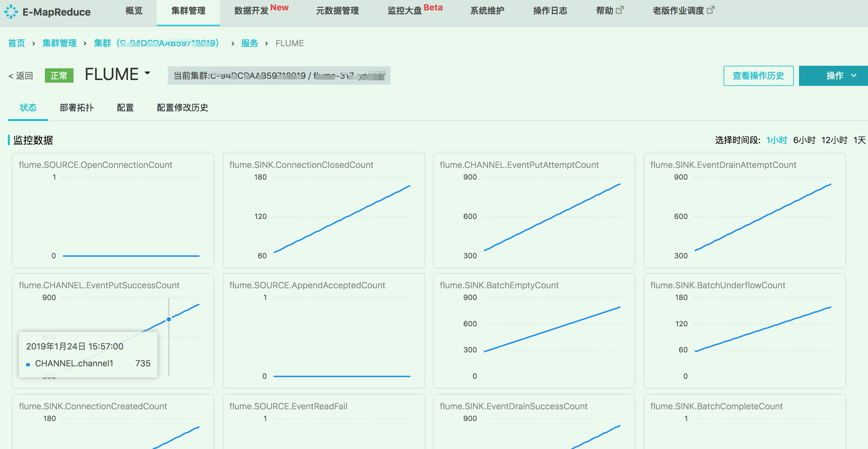The width and height of the screenshot is (868, 449).
Task: Switch to the 部署拓扑 tab
Action: (76, 107)
